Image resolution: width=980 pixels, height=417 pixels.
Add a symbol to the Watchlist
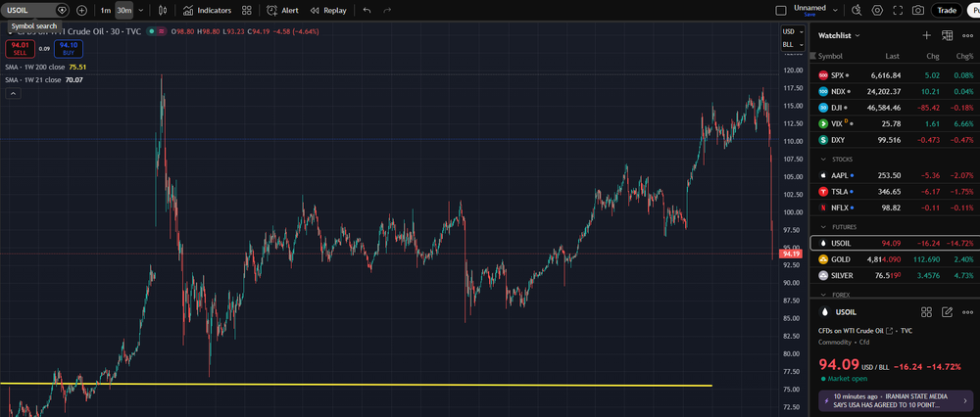[927, 35]
